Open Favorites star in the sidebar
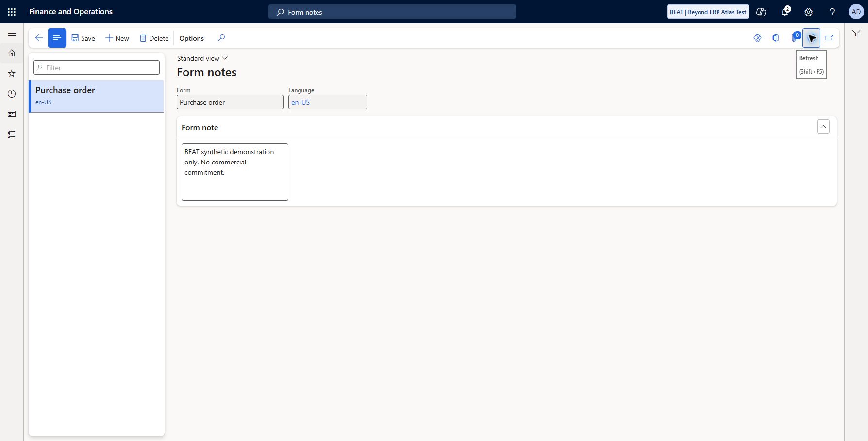Viewport: 868px width, 441px height. (x=12, y=74)
